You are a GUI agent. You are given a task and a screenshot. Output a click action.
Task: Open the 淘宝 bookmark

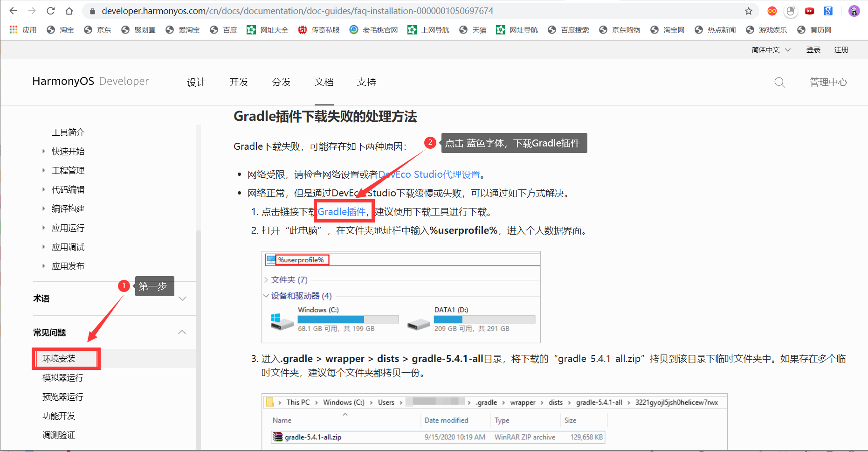coord(60,30)
